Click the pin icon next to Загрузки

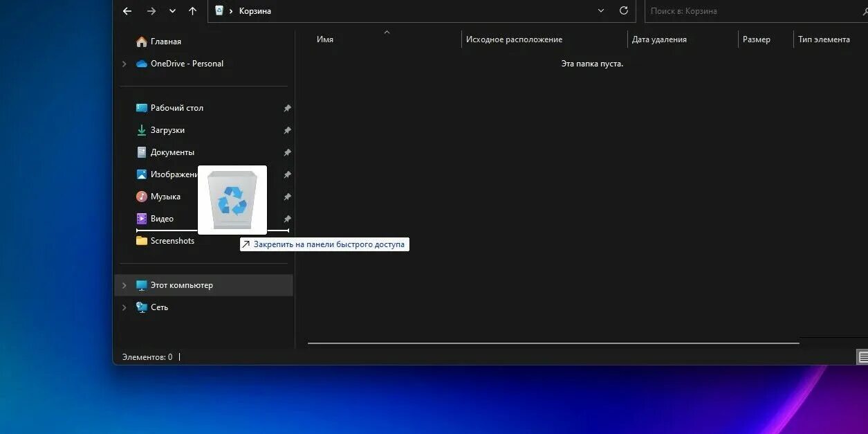click(287, 130)
